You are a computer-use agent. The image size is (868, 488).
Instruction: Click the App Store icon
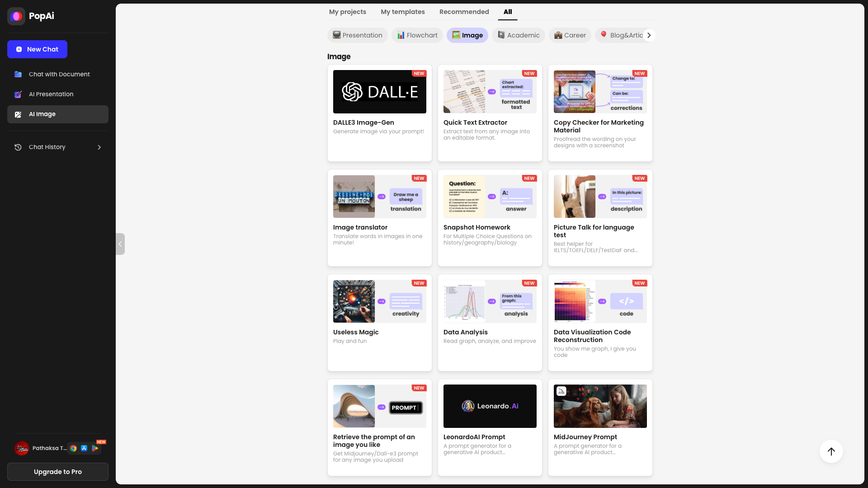click(x=84, y=448)
